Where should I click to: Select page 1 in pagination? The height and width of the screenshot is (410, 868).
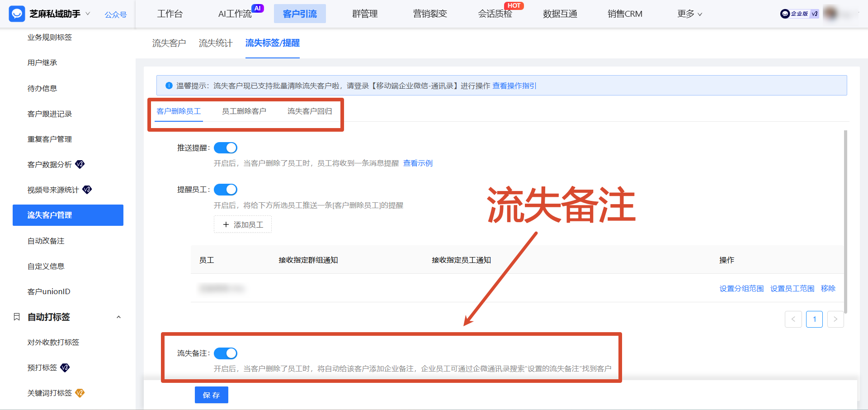[x=815, y=319]
